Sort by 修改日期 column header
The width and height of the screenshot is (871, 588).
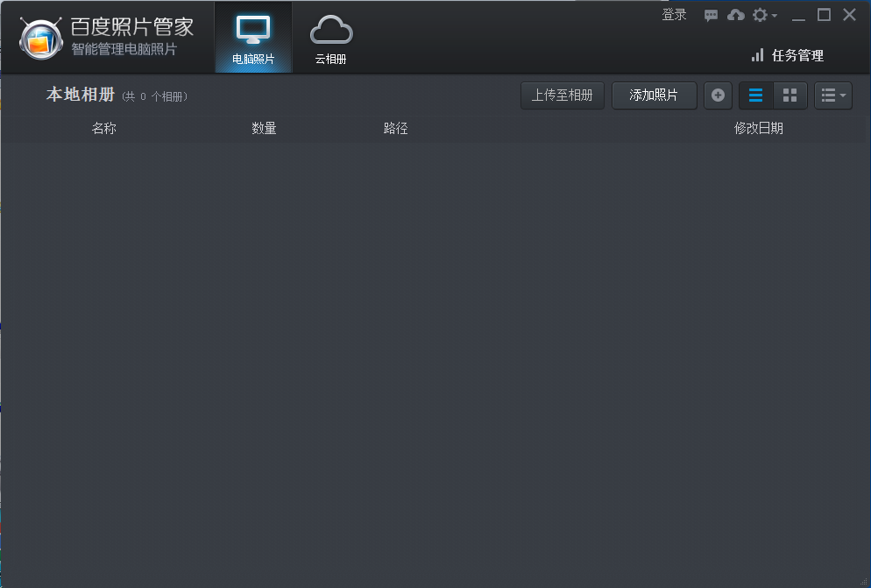[759, 129]
